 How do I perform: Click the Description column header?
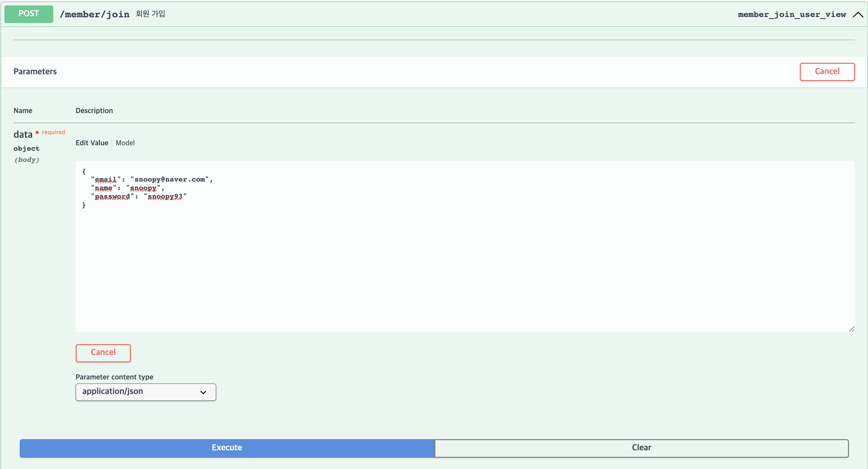click(x=94, y=111)
